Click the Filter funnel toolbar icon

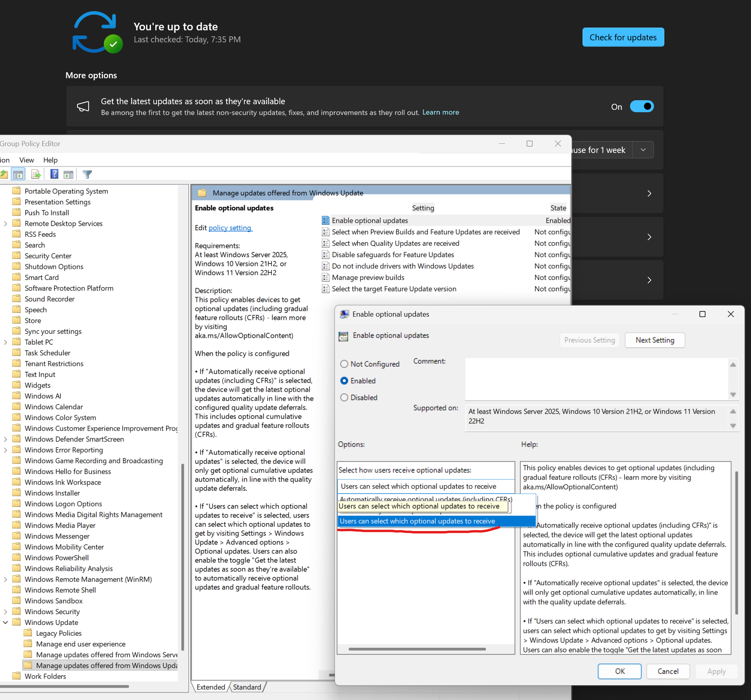coord(87,175)
